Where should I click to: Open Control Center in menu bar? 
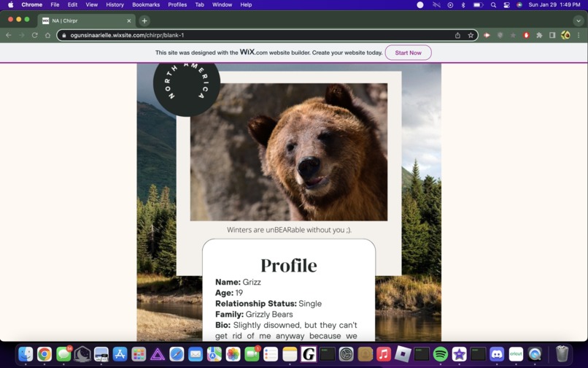506,5
